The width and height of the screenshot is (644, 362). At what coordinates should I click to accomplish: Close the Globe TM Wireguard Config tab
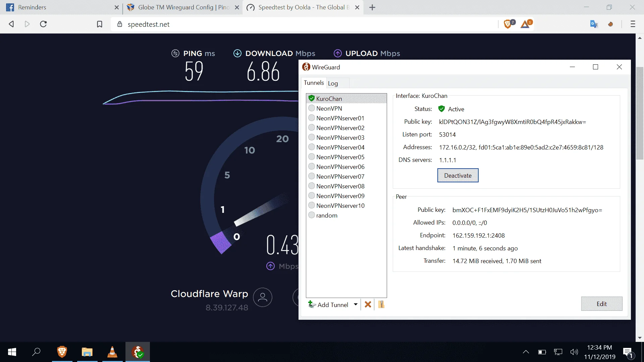[237, 7]
